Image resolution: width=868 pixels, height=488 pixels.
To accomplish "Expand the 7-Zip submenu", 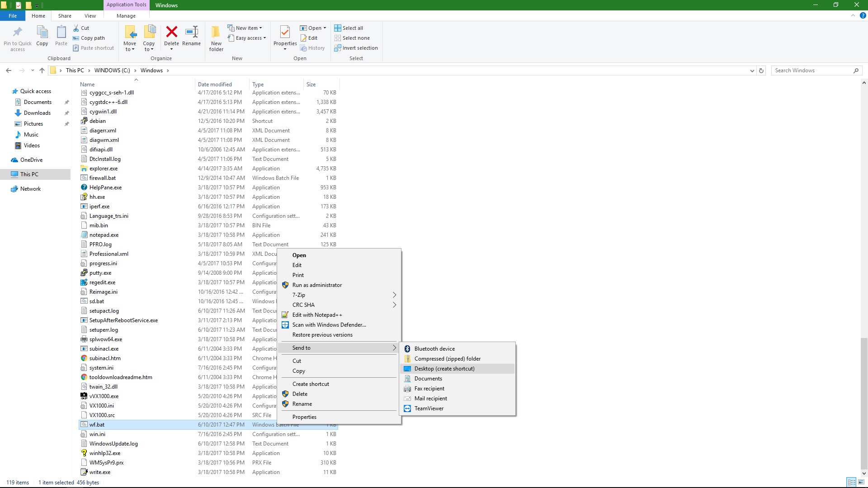I will pyautogui.click(x=339, y=295).
